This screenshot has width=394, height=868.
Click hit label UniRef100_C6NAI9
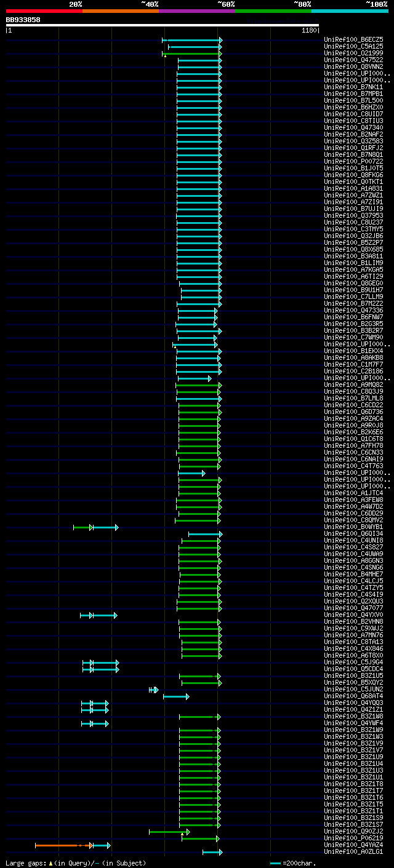(353, 459)
